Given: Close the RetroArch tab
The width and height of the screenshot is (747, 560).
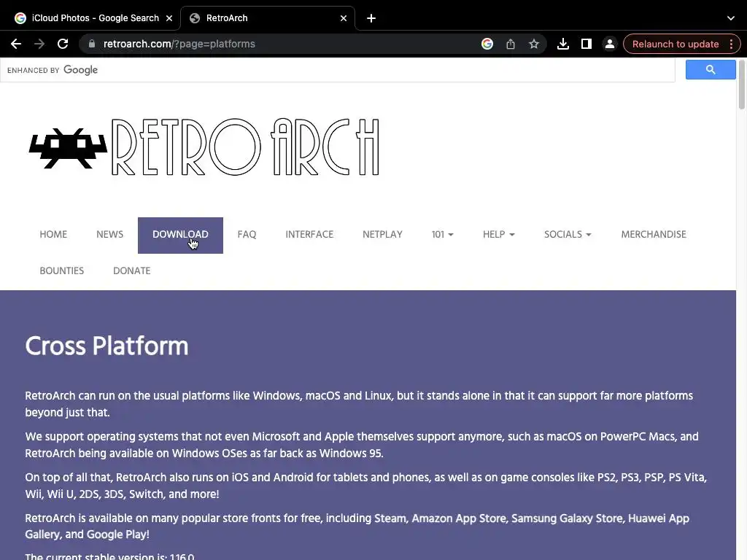Looking at the screenshot, I should click(x=344, y=18).
